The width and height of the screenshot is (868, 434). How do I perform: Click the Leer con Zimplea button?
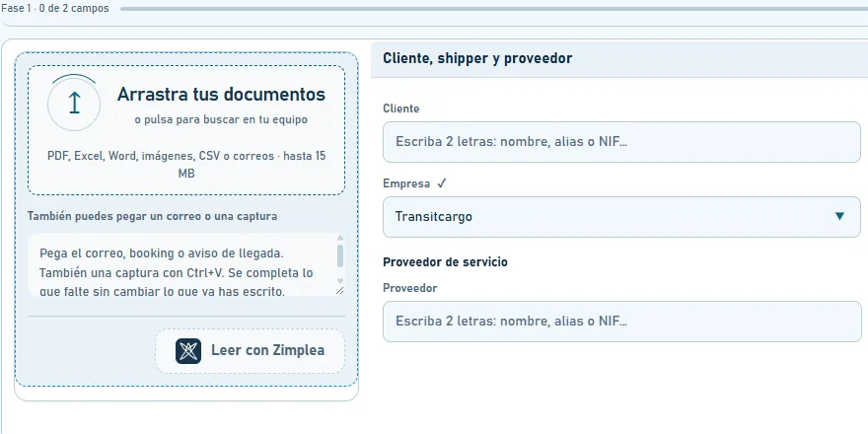point(250,351)
